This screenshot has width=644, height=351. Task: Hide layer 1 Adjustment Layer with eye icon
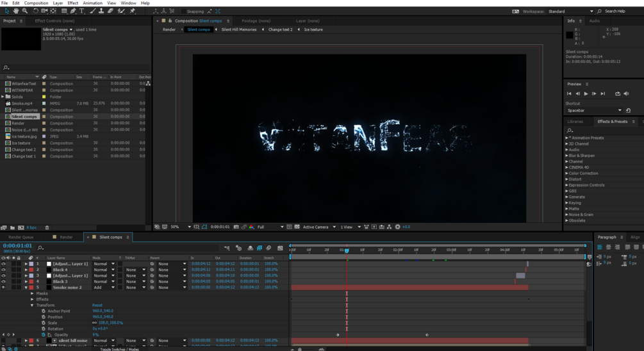[x=3, y=264]
